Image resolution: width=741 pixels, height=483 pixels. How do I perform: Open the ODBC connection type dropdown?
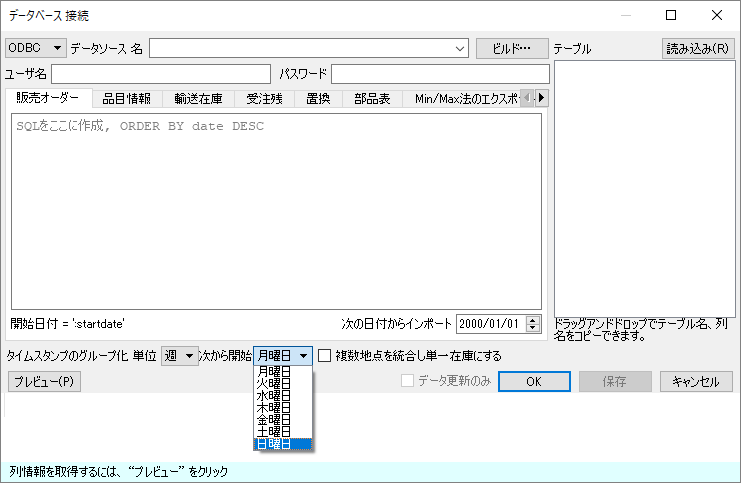click(x=35, y=48)
